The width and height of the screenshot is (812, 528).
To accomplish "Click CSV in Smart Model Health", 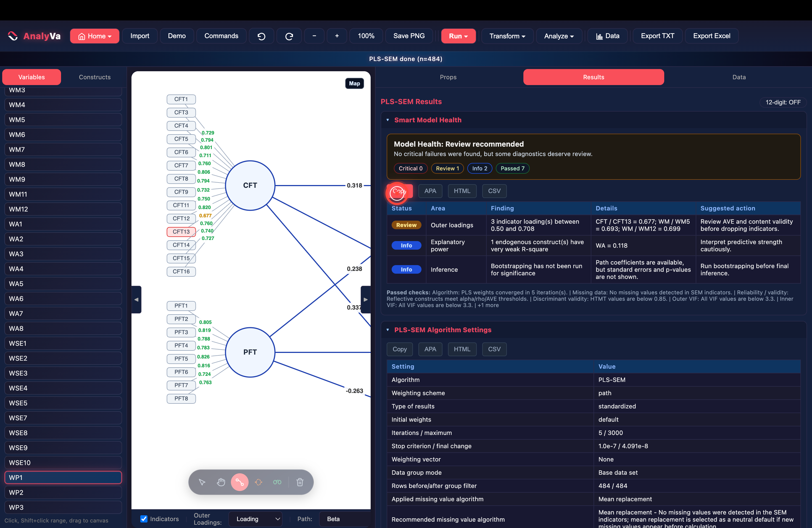I will [494, 191].
